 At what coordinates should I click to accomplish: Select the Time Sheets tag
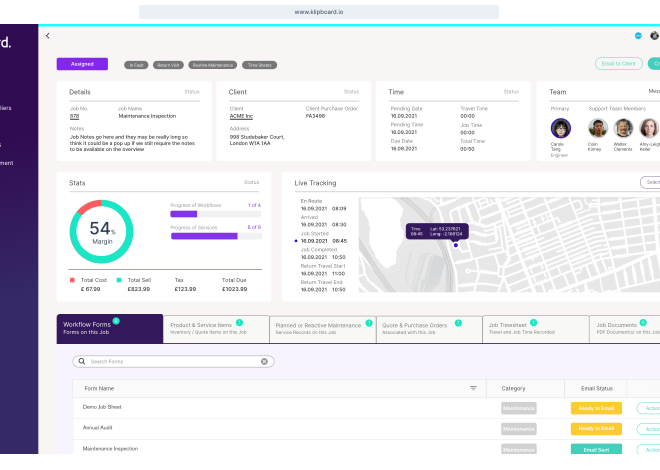[260, 65]
